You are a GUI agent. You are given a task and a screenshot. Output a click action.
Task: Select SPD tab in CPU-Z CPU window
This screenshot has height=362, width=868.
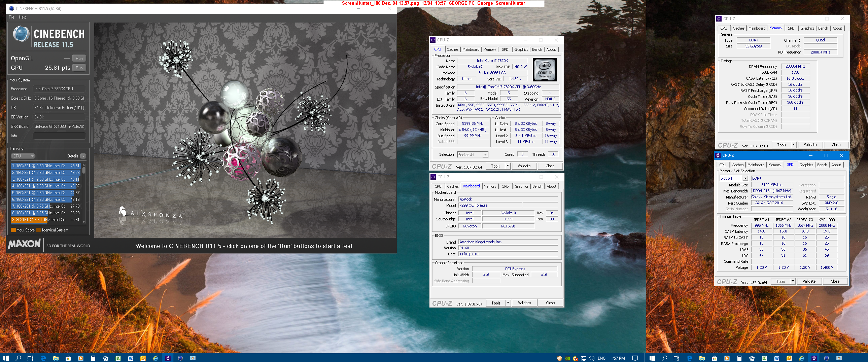click(505, 49)
